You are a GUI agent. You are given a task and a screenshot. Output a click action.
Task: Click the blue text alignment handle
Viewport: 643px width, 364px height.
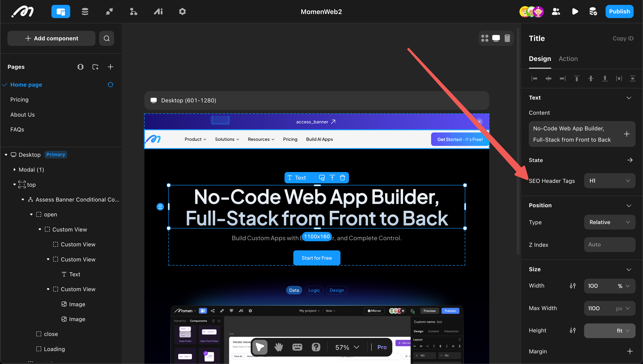tap(160, 207)
